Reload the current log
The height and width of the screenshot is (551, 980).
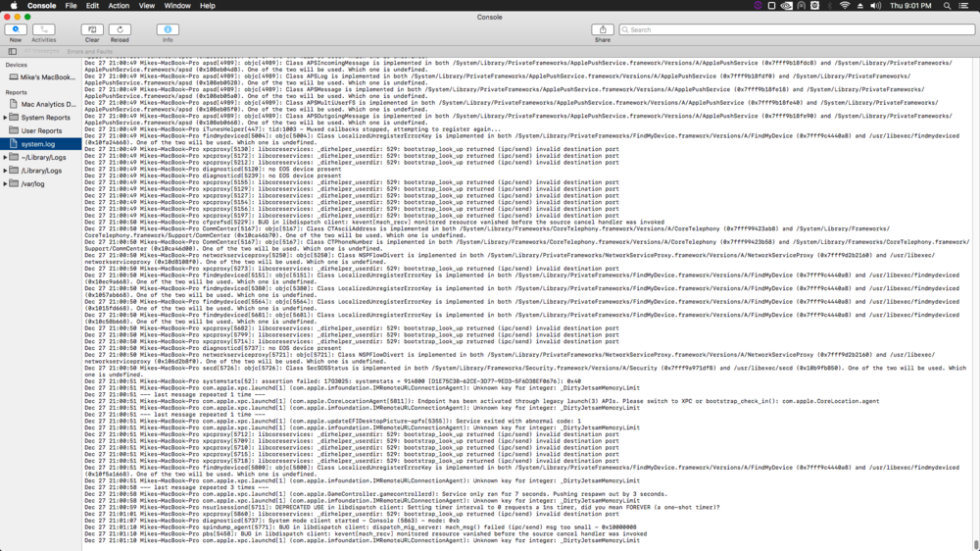pyautogui.click(x=120, y=29)
